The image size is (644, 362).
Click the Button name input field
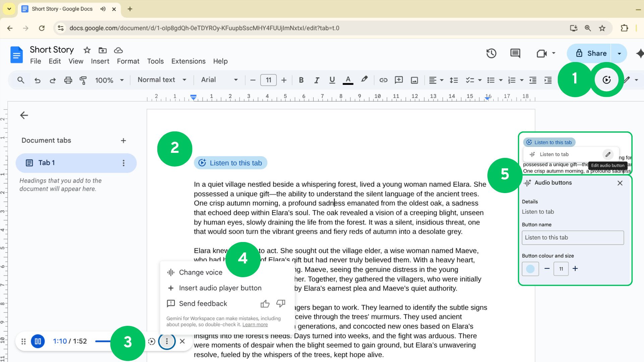(x=572, y=237)
